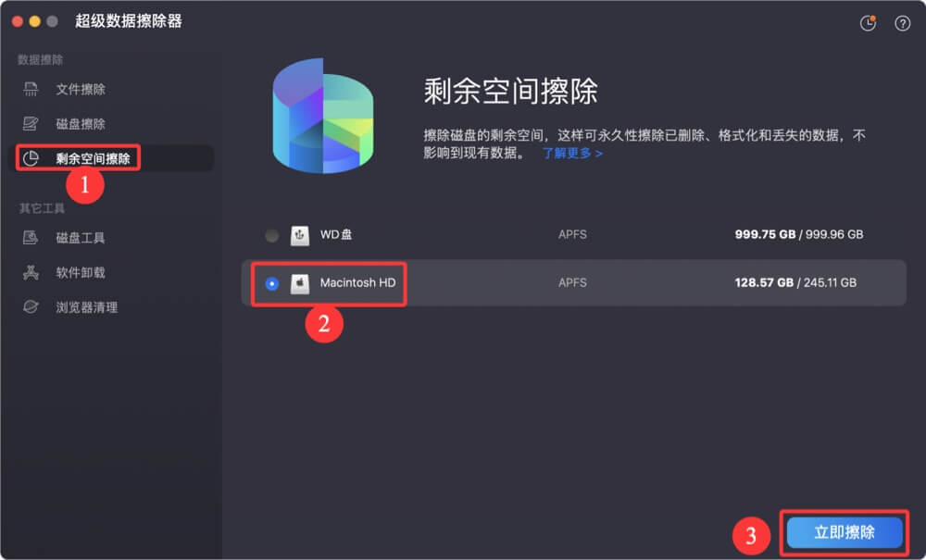Click the Apple drive icon beside Macintosh HD
Screen dimensions: 926x560
point(298,284)
